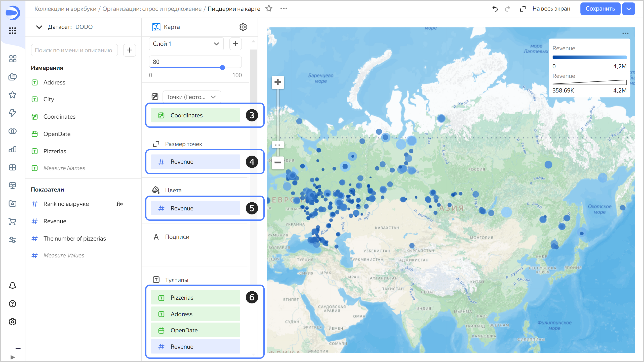The width and height of the screenshot is (644, 362).
Task: Zoom in on the map
Action: [278, 82]
